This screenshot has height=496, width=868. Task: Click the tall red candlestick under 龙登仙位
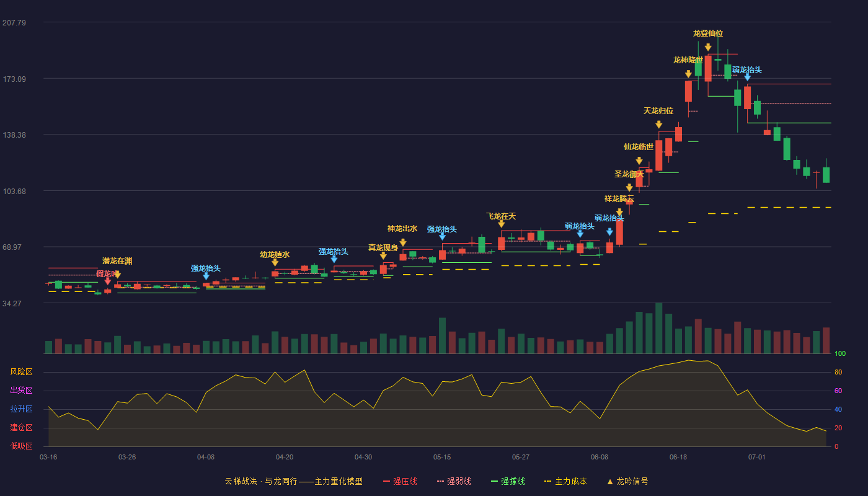(708, 68)
